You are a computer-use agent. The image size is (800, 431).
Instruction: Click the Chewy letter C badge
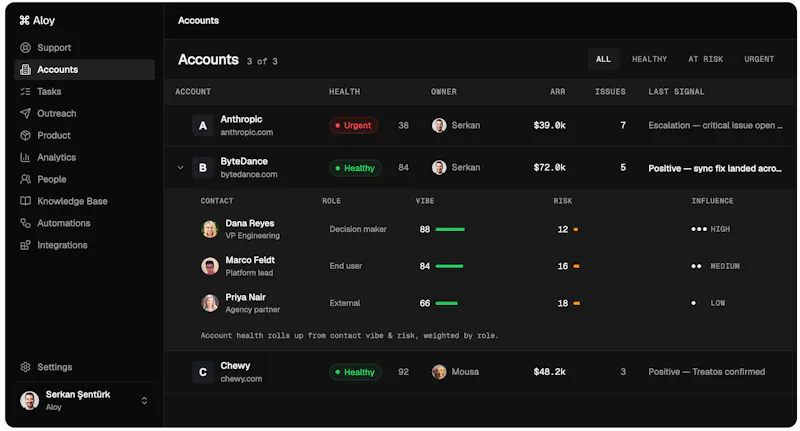[203, 372]
